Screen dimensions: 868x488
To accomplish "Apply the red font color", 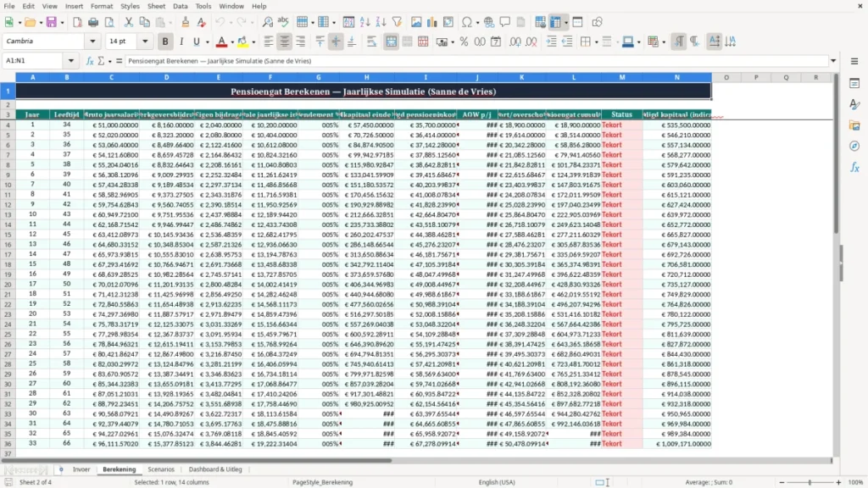I will pyautogui.click(x=221, y=42).
